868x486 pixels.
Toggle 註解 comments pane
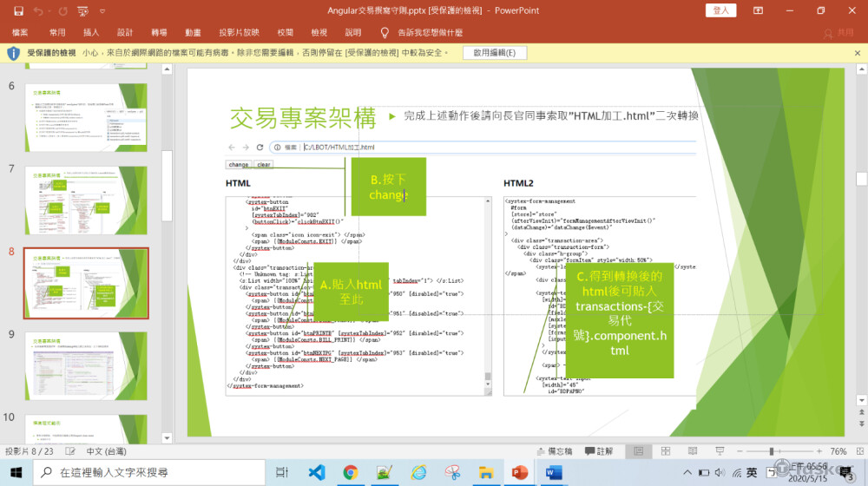coord(599,451)
